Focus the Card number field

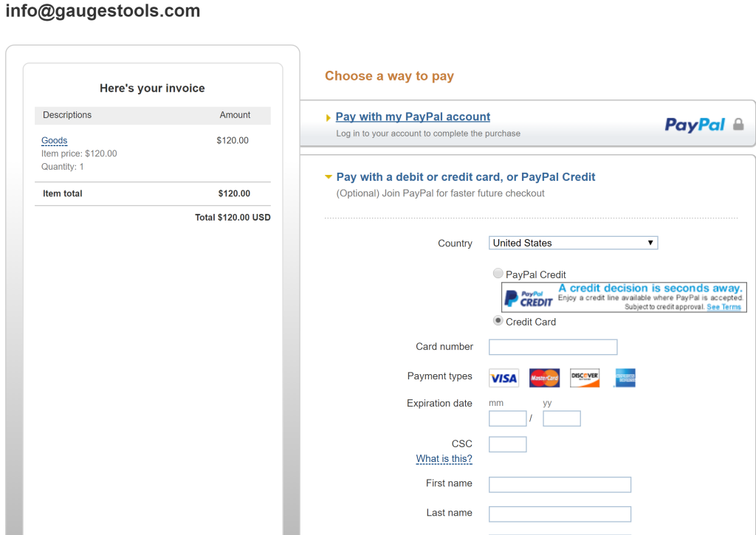[x=553, y=347]
